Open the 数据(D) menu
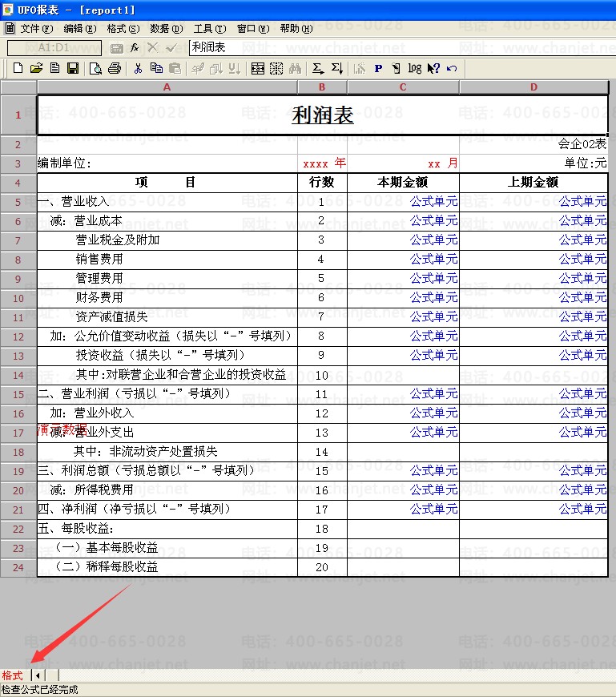616x697 pixels. [167, 29]
